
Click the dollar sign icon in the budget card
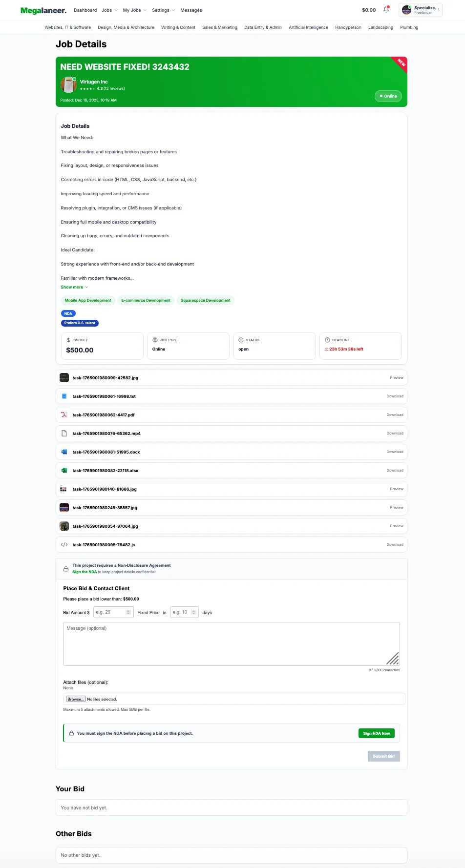click(x=68, y=339)
